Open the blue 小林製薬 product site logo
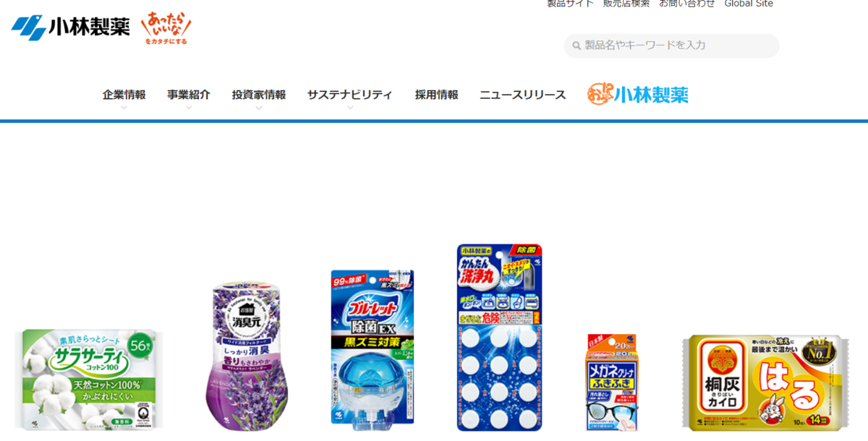 (638, 94)
